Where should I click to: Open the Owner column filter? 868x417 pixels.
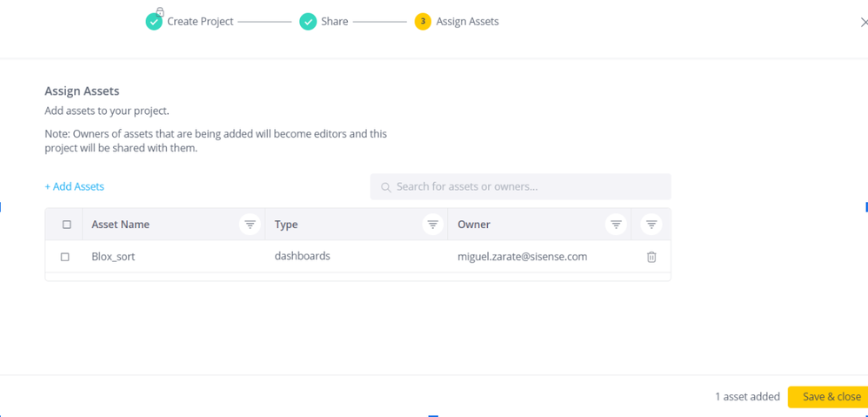(x=616, y=225)
